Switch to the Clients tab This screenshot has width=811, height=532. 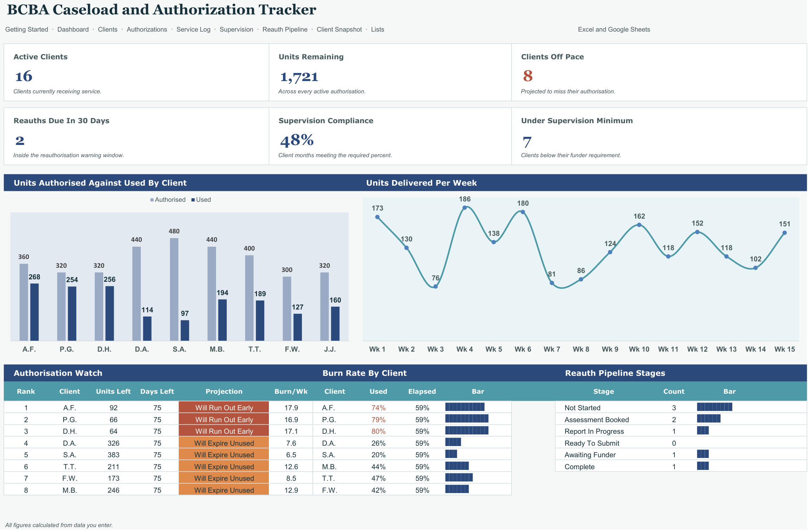click(x=107, y=29)
